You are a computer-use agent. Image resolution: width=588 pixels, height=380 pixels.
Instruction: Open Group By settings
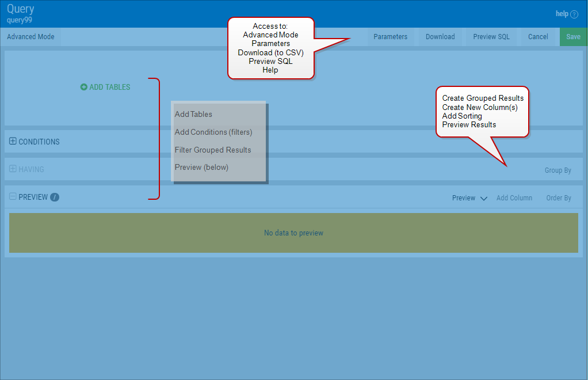(x=558, y=170)
